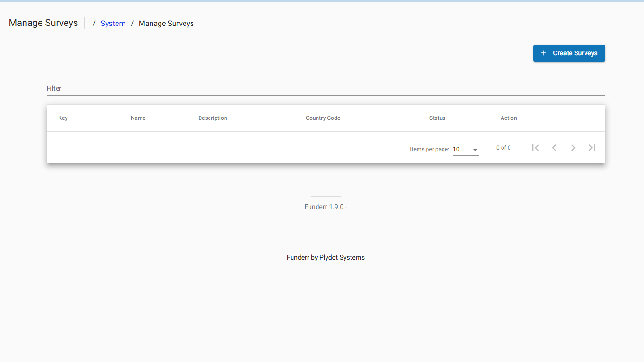Viewport: 644px width, 362px height.
Task: Select 10 in the items per page selector
Action: click(456, 149)
